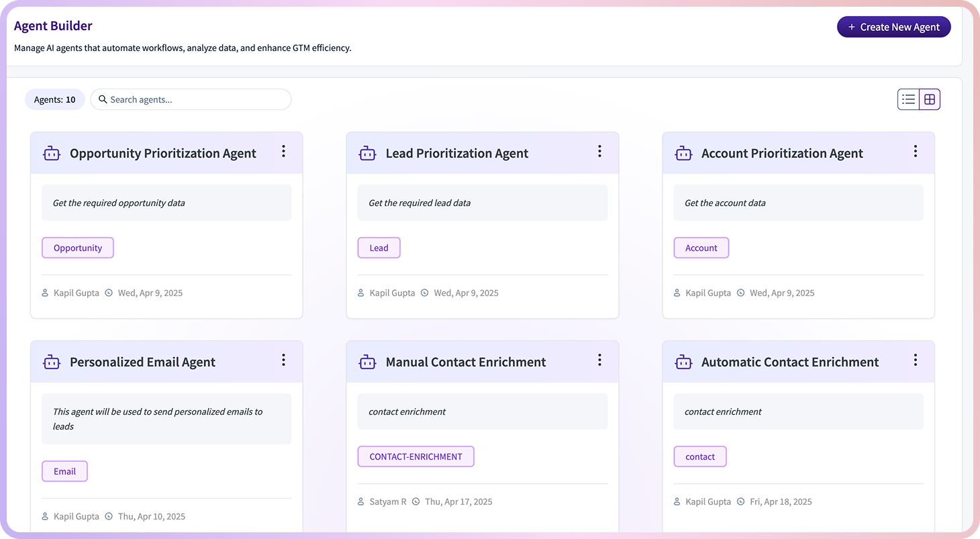Click 'Get the required opportunity data' description
The image size is (980, 539).
(x=119, y=203)
